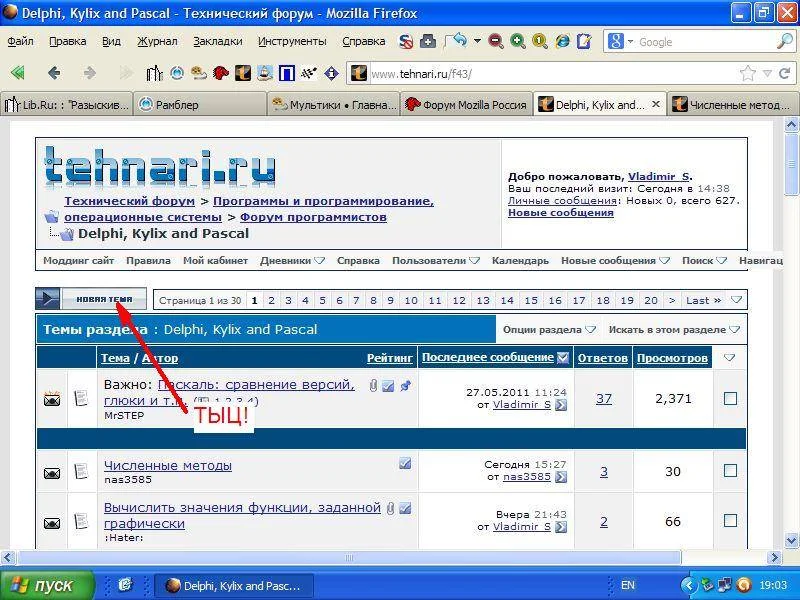800x600 pixels.
Task: Click the red dinosaur Mozilla bookmark icon
Action: 221,74
